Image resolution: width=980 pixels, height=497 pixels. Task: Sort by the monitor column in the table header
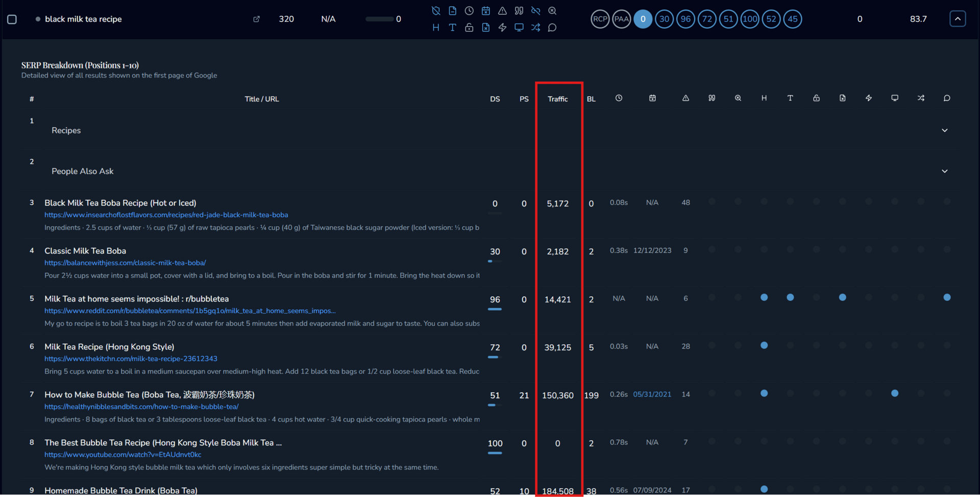coord(895,98)
